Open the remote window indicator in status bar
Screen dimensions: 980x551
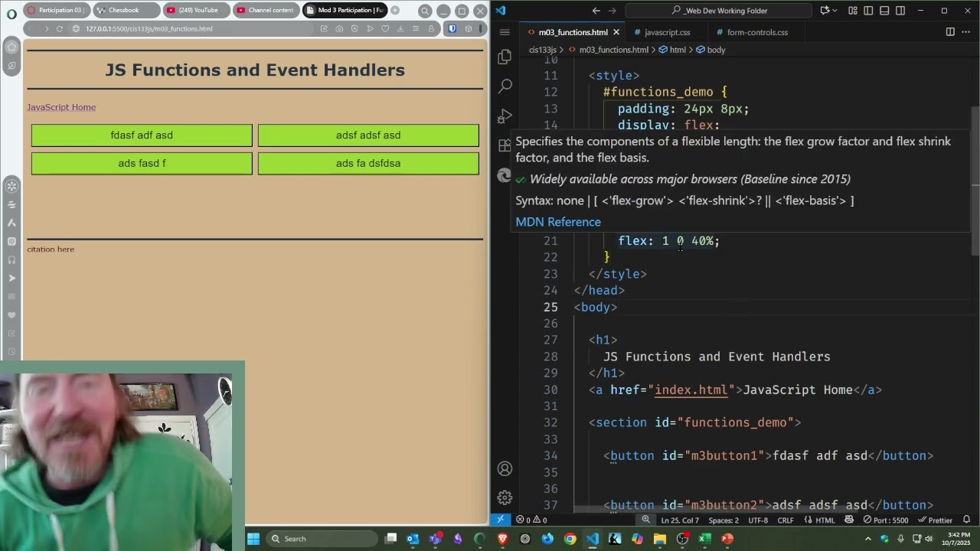500,520
